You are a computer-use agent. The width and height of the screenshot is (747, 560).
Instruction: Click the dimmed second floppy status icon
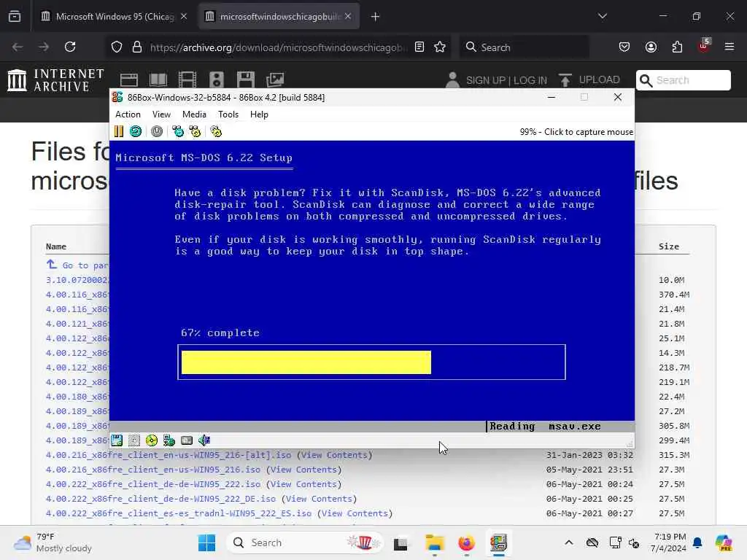134,440
